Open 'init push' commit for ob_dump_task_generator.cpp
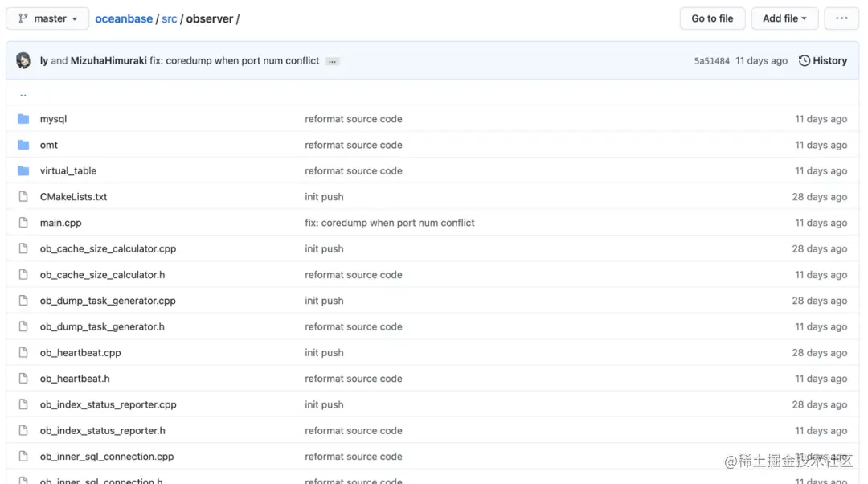The width and height of the screenshot is (868, 484). 324,301
